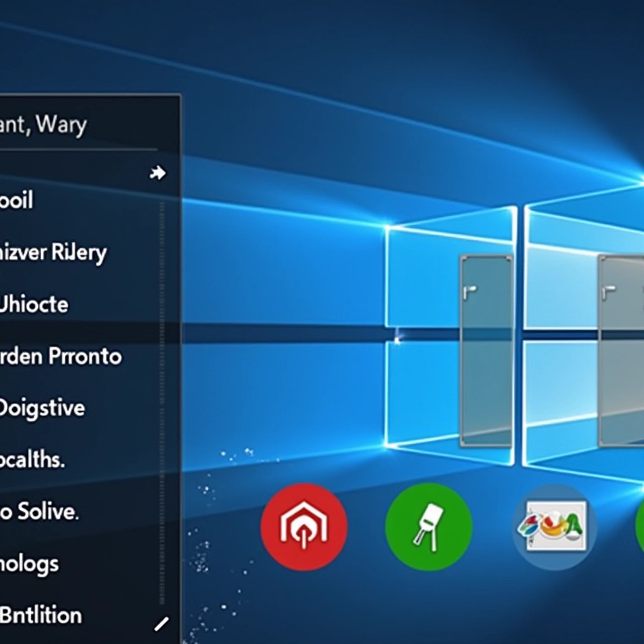This screenshot has width=644, height=644.
Task: Choose the 'Uhiocte' menu entry
Action: click(x=34, y=304)
